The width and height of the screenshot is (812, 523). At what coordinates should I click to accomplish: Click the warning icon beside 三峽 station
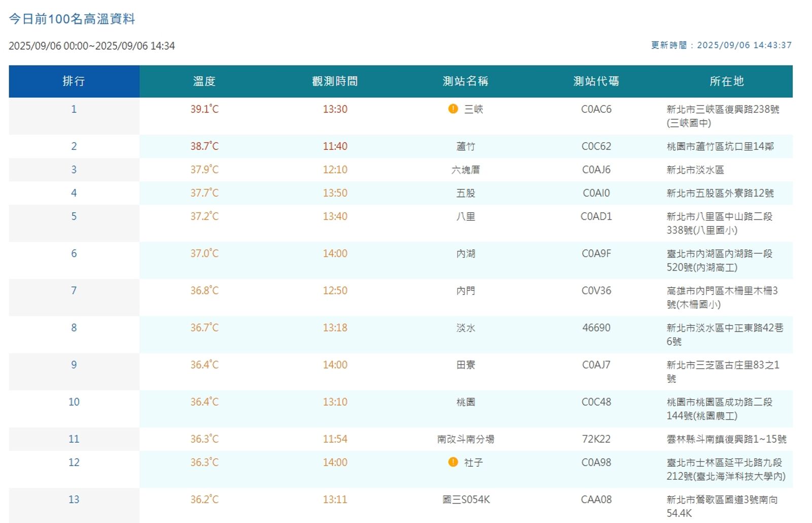pyautogui.click(x=453, y=109)
